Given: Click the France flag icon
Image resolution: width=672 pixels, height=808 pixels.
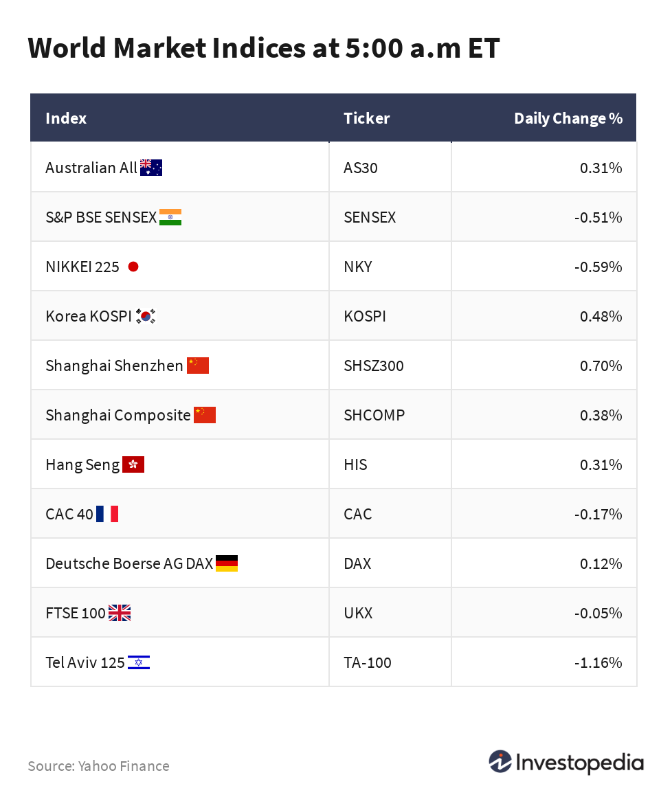Looking at the screenshot, I should 107,514.
